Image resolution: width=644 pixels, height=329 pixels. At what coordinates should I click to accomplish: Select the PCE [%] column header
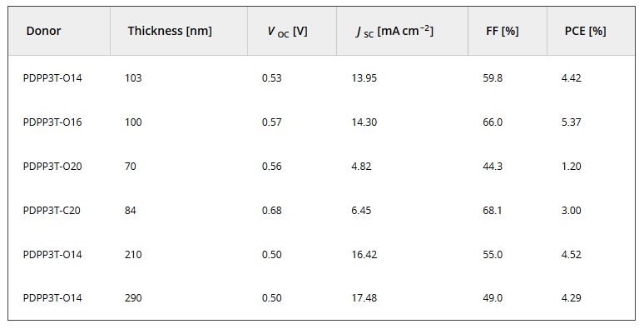point(585,32)
